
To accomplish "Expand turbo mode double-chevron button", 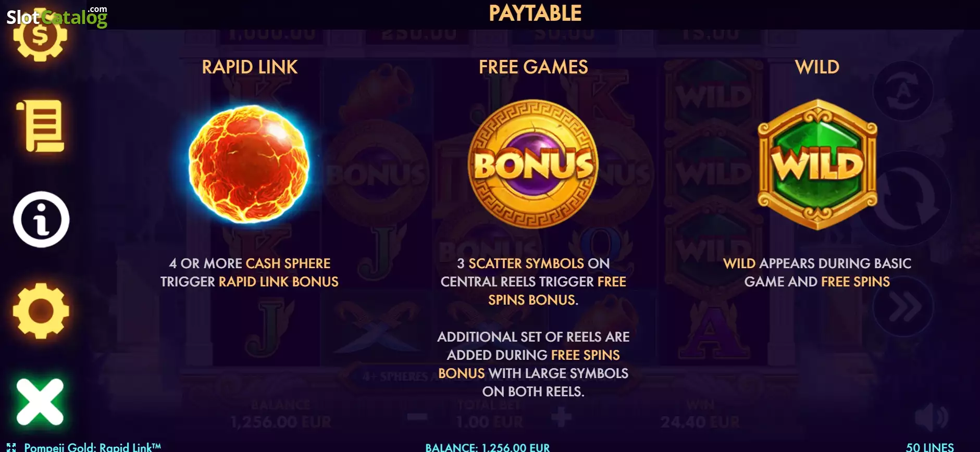I will point(903,307).
